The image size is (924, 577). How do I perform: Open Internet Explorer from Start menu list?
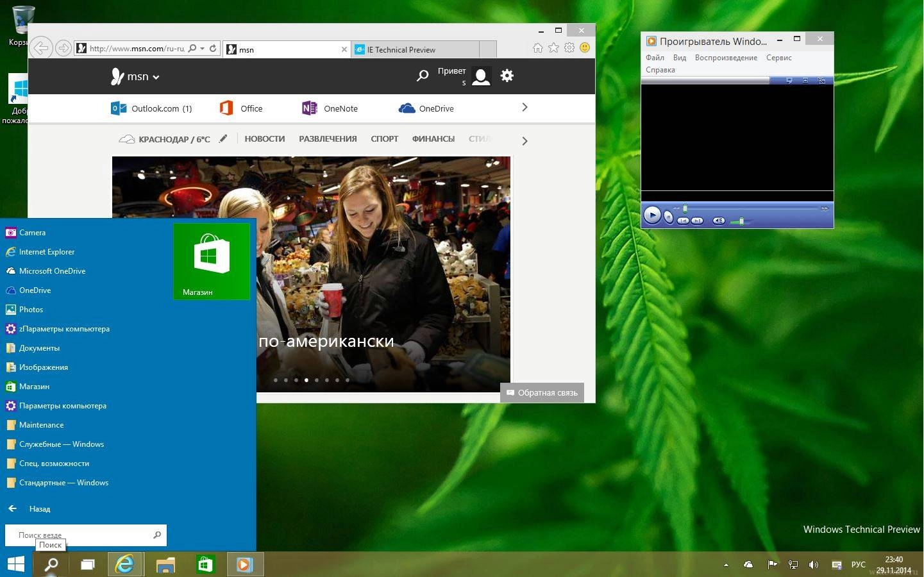click(40, 252)
